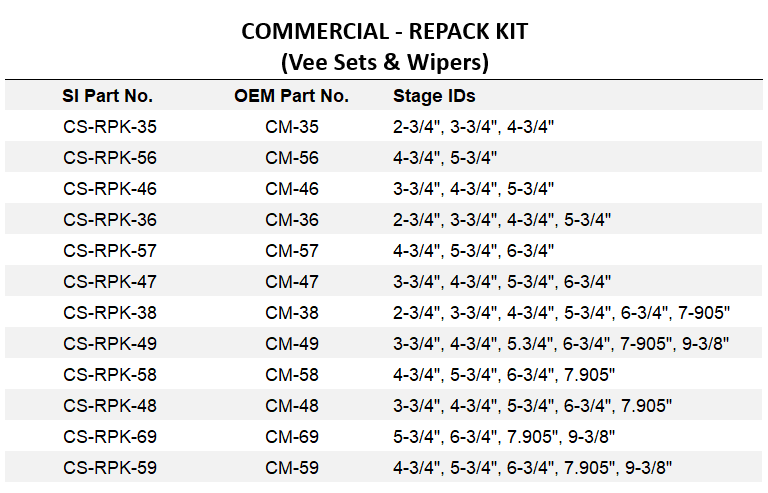Click the CS-RPK-69 part number
Screen dimensions: 768x493
coord(110,437)
